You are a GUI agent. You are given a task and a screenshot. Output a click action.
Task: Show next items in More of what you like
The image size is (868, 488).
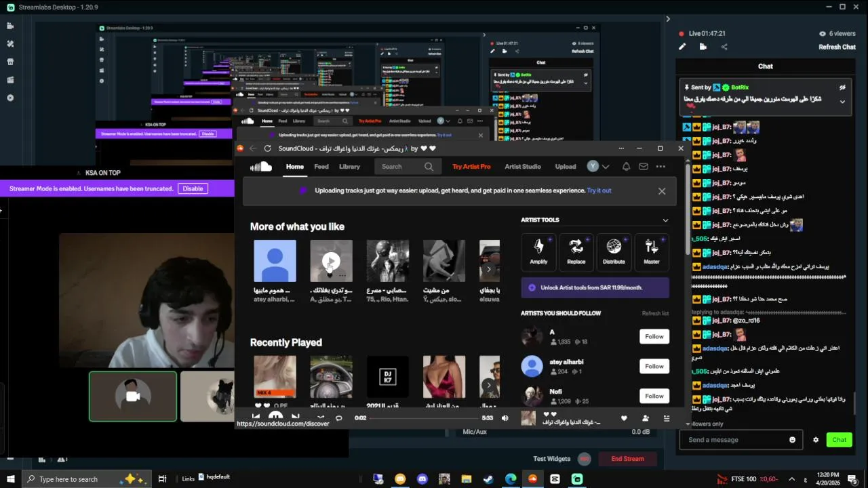[489, 269]
